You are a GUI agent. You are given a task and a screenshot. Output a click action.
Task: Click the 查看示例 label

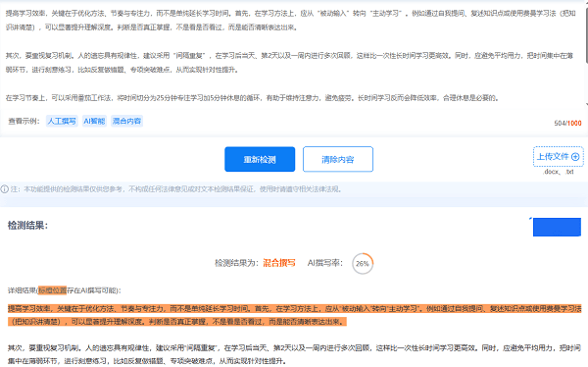24,121
